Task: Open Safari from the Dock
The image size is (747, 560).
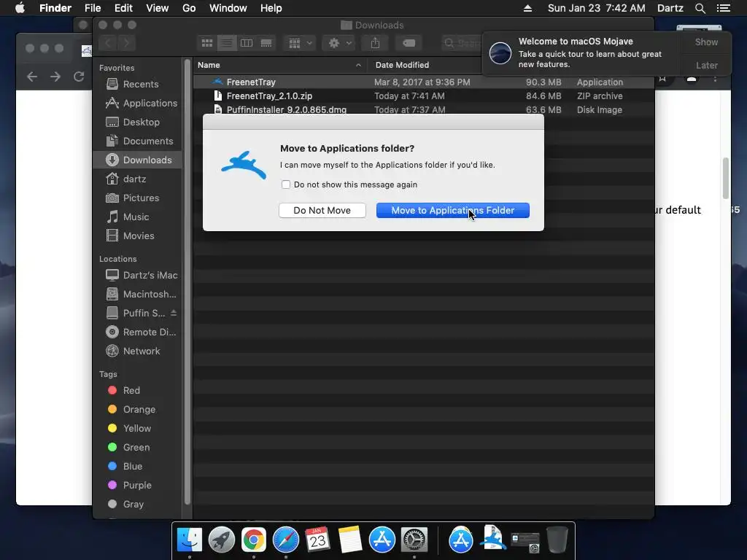Action: click(285, 540)
